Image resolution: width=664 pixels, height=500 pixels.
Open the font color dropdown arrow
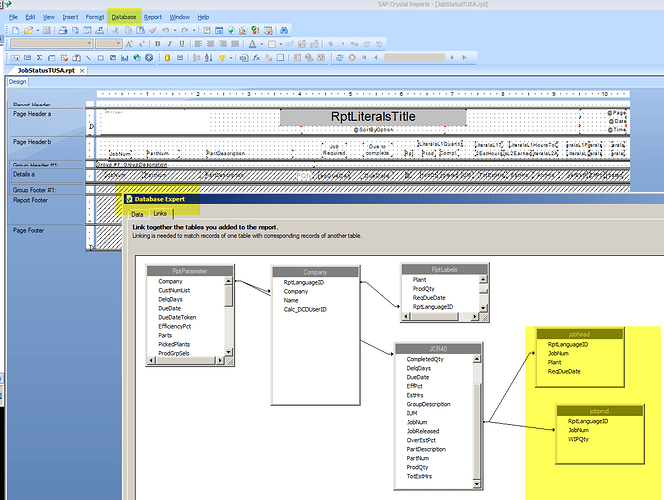(x=262, y=44)
